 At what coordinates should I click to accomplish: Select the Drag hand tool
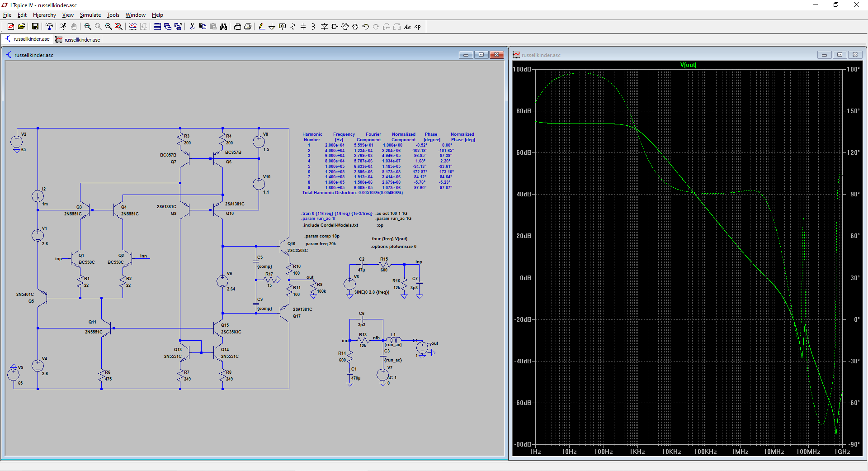pos(355,27)
